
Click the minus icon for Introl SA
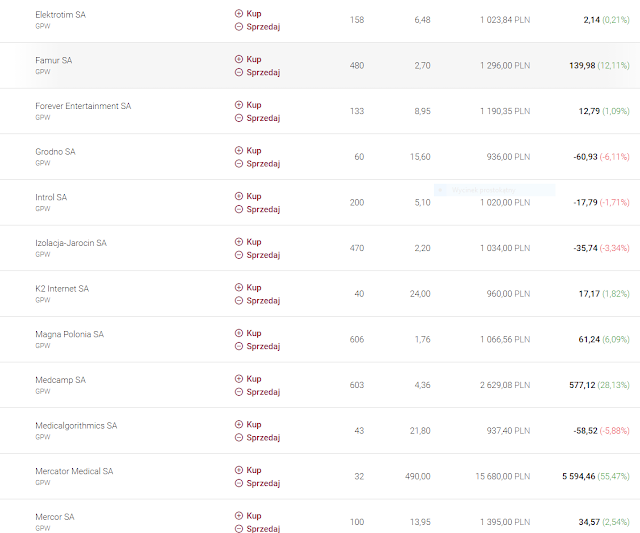[239, 210]
